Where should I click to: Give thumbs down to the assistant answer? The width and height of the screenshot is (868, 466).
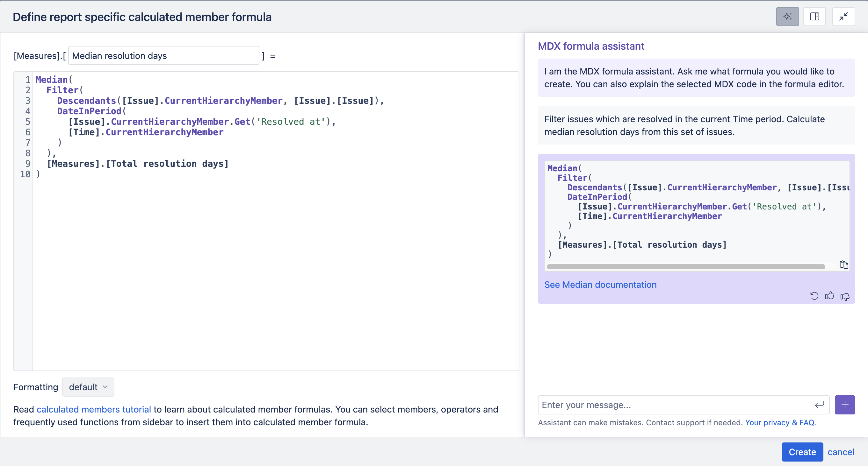(845, 296)
